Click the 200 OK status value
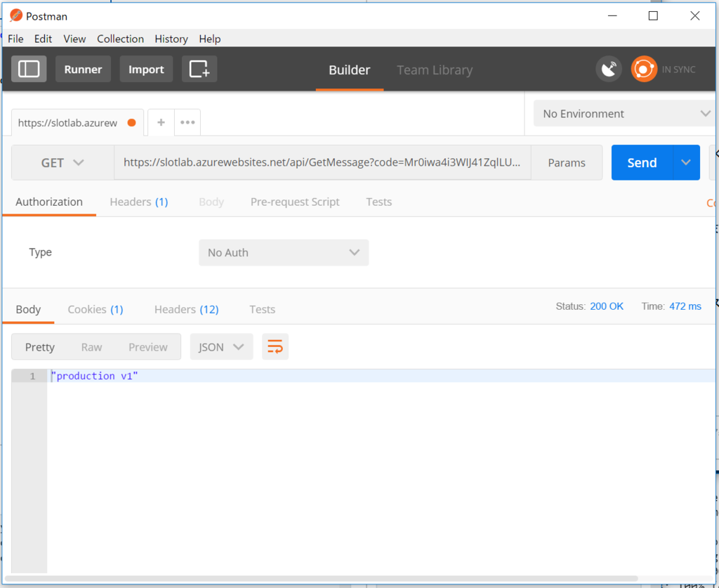This screenshot has height=588, width=719. coord(607,306)
